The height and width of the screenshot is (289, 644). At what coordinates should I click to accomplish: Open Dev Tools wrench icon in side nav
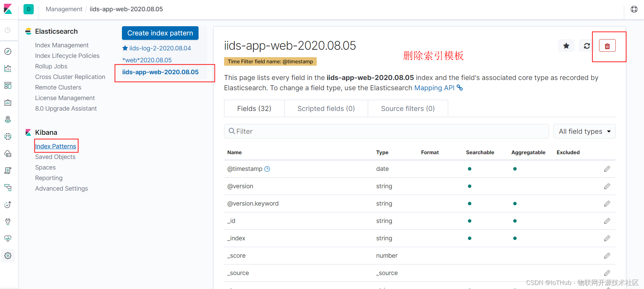pos(8,222)
